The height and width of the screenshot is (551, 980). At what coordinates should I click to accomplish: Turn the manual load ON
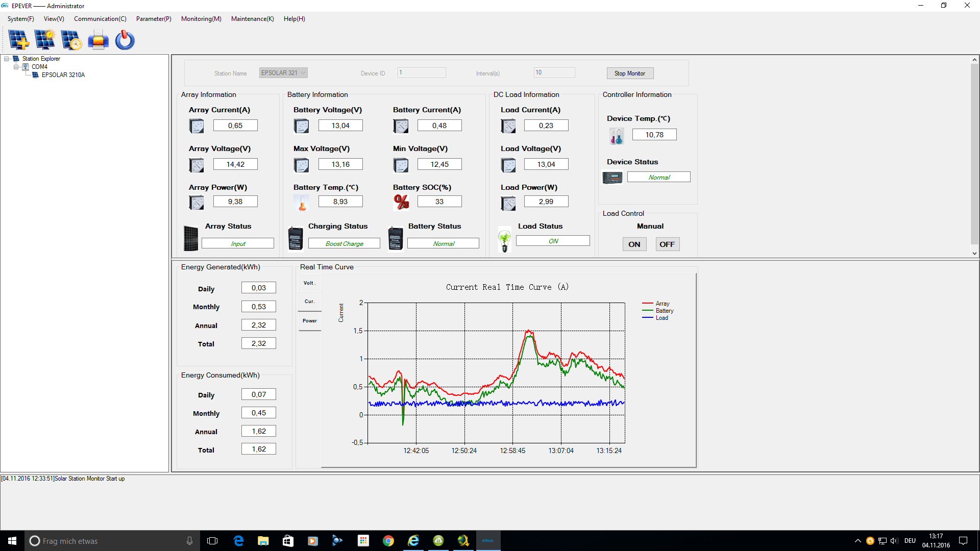click(x=634, y=244)
